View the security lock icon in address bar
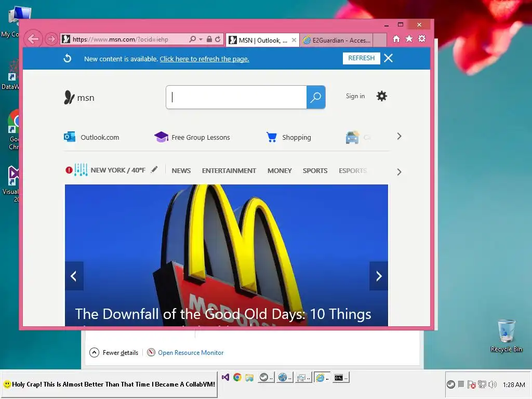 click(209, 39)
